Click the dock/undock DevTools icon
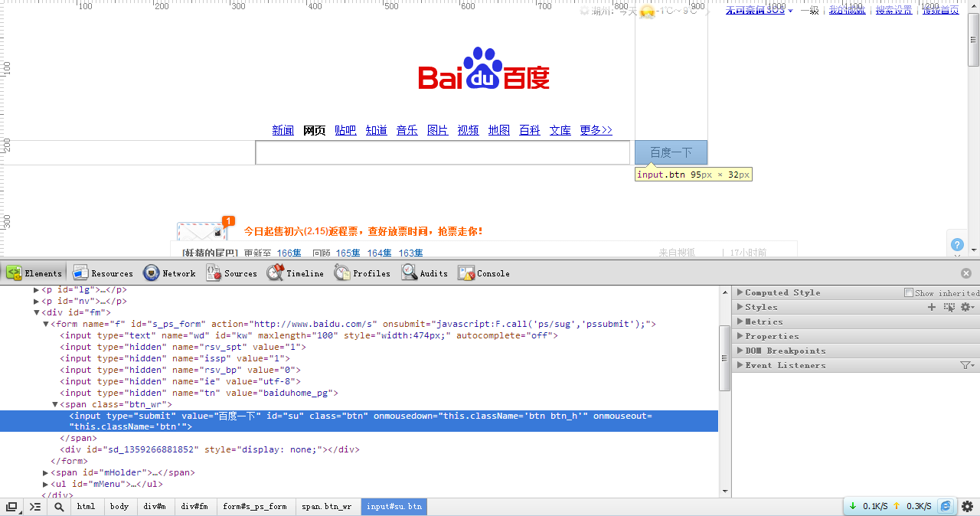The width and height of the screenshot is (980, 516). 11,507
